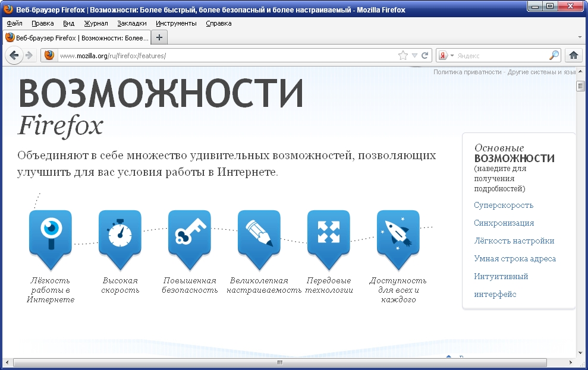Select the Веб-браузер Firefox tab
This screenshot has width=588, height=370.
pos(77,37)
